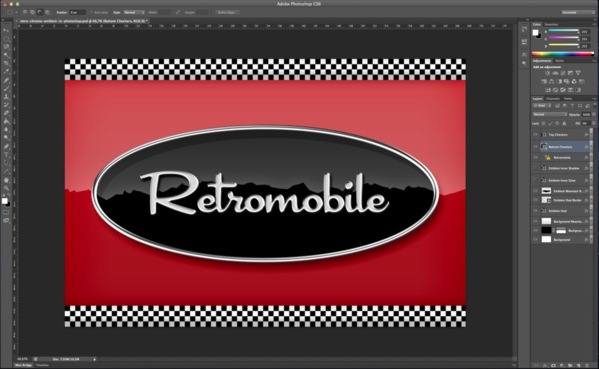Viewport: 599px width, 369px height.
Task: Open the Mini Bridge tab
Action: pyautogui.click(x=24, y=365)
